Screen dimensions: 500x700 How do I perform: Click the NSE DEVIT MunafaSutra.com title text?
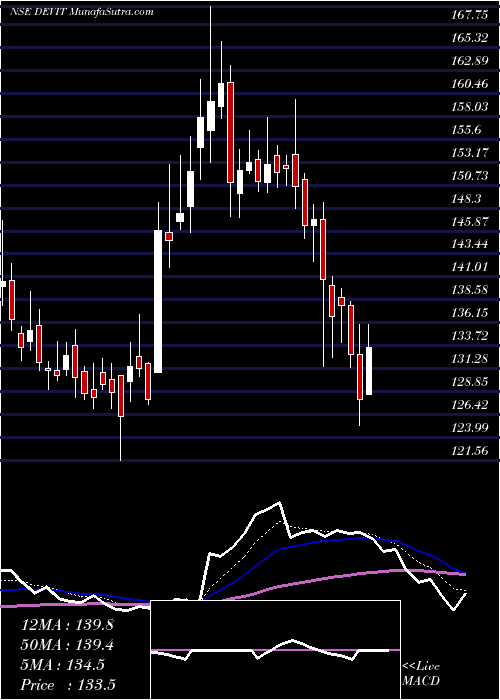[82, 12]
